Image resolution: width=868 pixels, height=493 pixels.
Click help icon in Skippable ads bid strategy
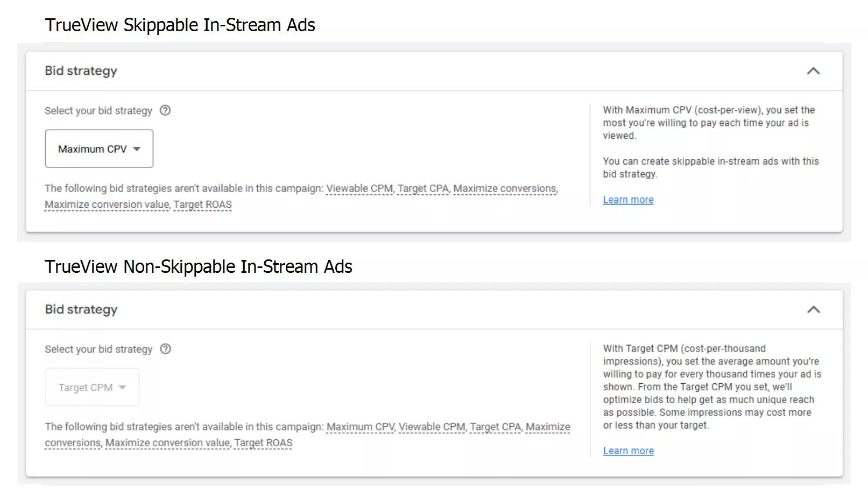coord(165,110)
